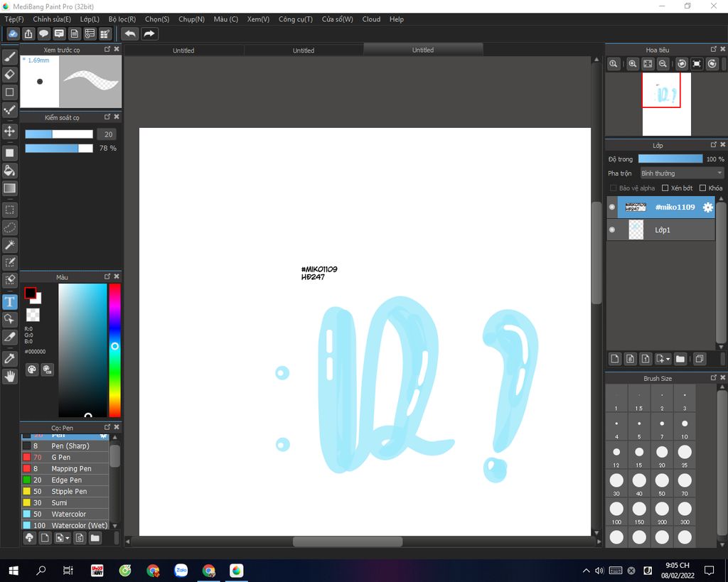Pick brush size 12 preset
Screen dimensions: 728x582
pos(616,455)
